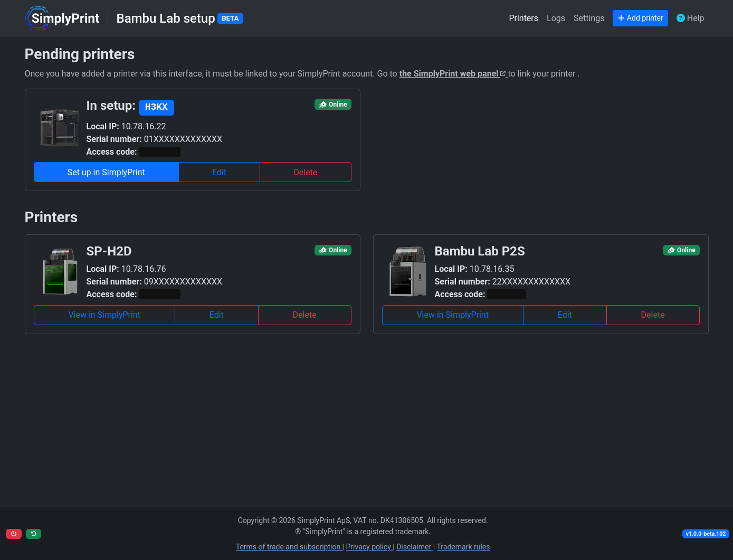Image resolution: width=733 pixels, height=560 pixels.
Task: Edit the Bambu Lab P2S printer
Action: point(565,315)
